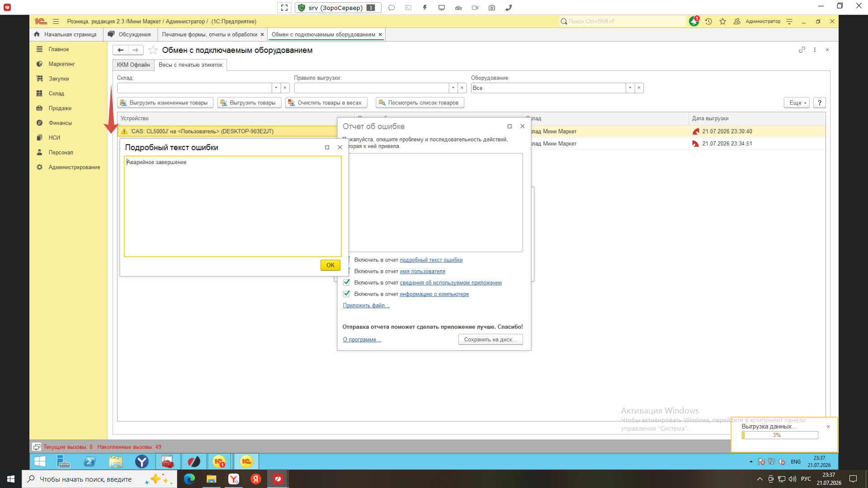
Task: Toggle fullscreen in remote viewer toolbar
Action: click(x=284, y=8)
